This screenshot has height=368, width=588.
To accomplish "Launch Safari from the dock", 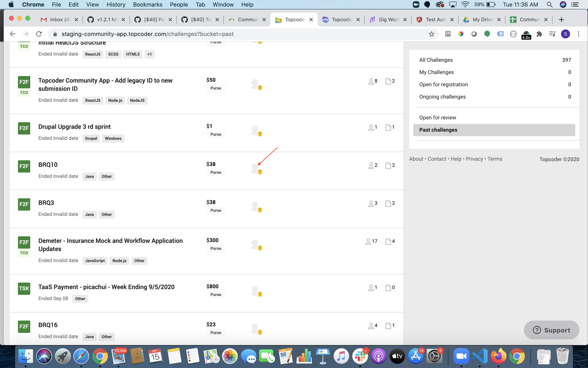I will pos(81,356).
